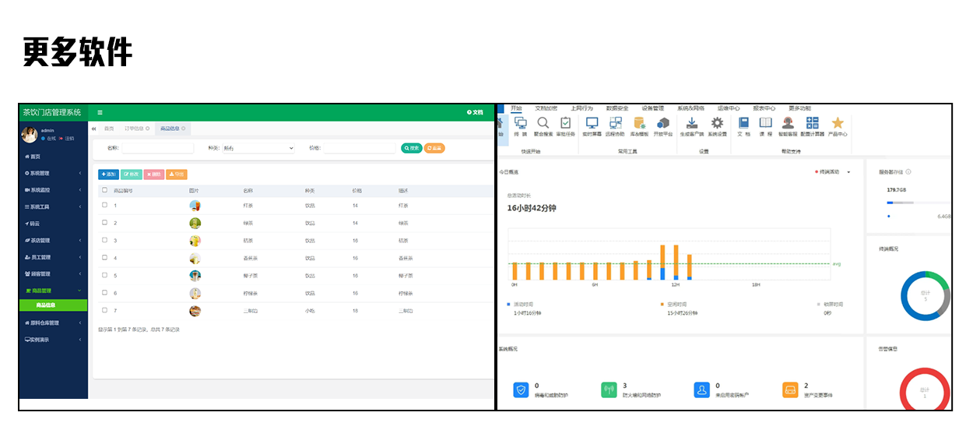Open 系统设置 gear icon in ribbon
The height and width of the screenshot is (430, 980).
(x=717, y=124)
